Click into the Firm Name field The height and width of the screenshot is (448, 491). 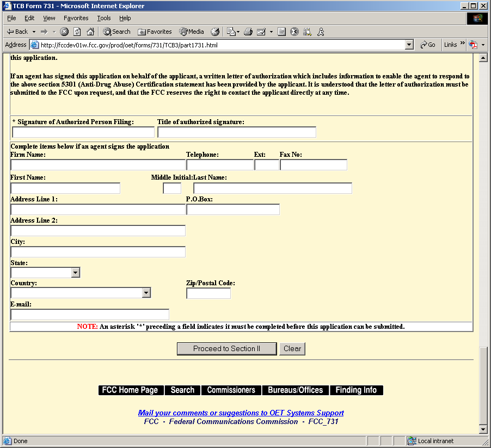[98, 165]
